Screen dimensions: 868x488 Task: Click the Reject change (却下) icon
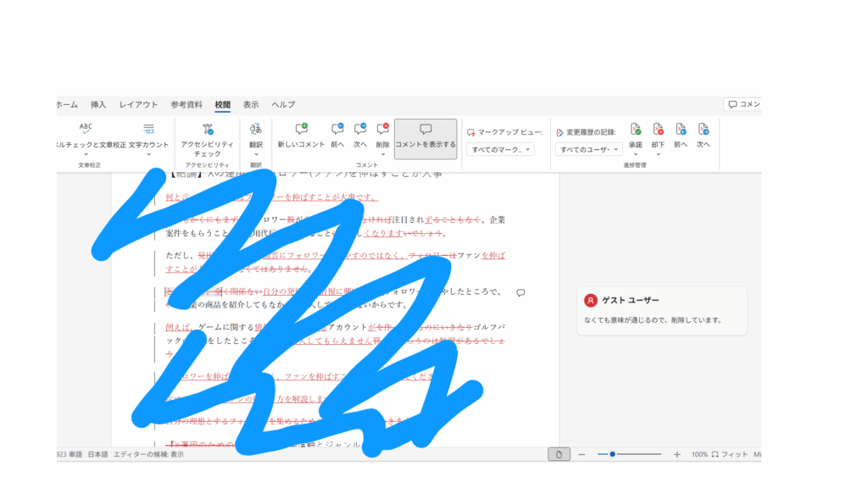658,130
